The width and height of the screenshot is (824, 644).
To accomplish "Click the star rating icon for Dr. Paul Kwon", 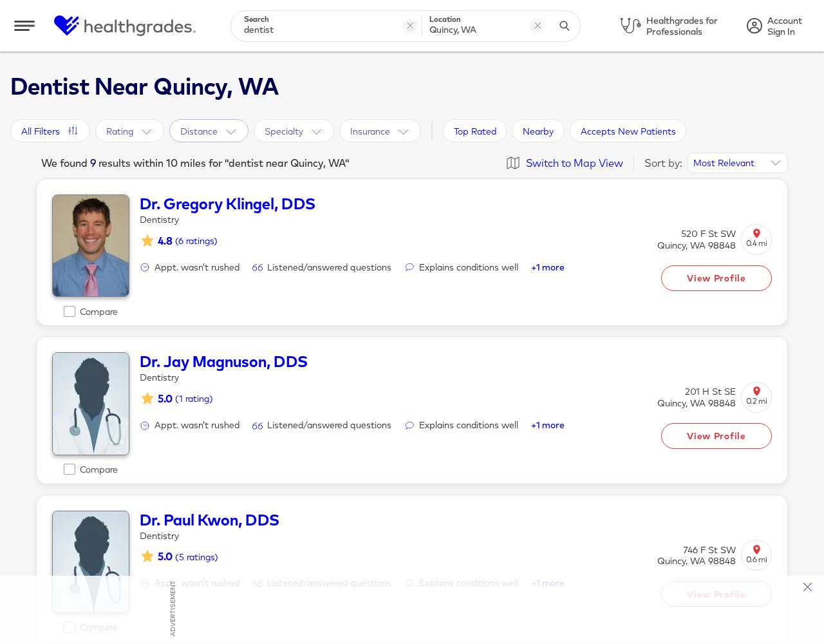I will [x=147, y=556].
